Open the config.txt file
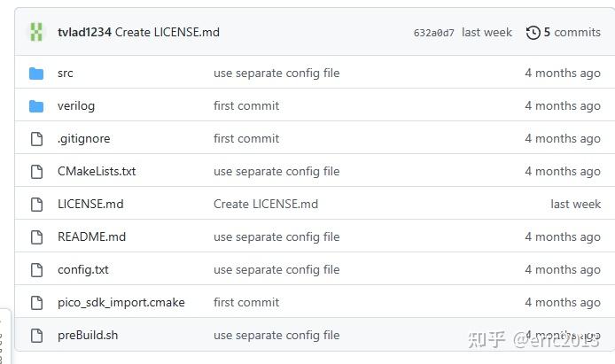Viewport: 615px width, 364px height. 83,270
